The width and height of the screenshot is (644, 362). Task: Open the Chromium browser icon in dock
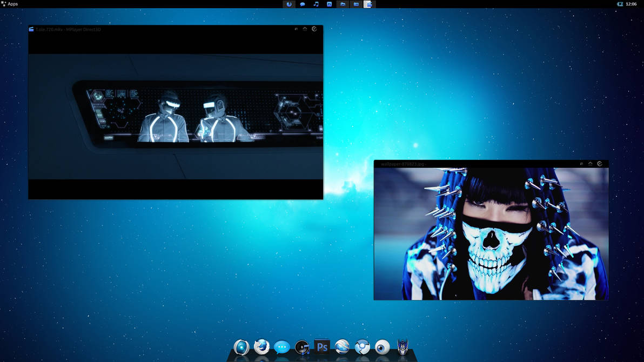tap(362, 347)
